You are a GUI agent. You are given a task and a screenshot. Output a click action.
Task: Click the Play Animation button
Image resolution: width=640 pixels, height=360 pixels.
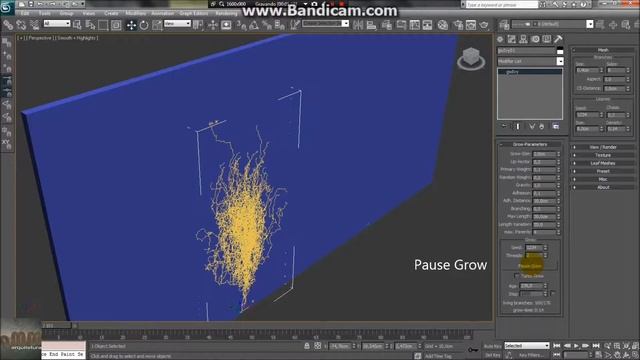(x=576, y=346)
